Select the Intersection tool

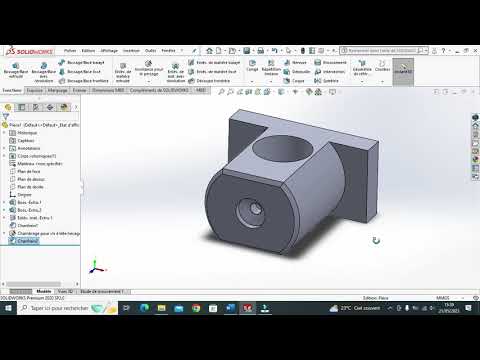coord(330,71)
